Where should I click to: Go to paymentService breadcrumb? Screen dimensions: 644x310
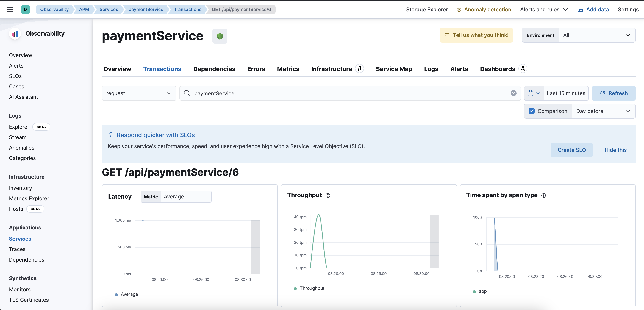pos(146,10)
